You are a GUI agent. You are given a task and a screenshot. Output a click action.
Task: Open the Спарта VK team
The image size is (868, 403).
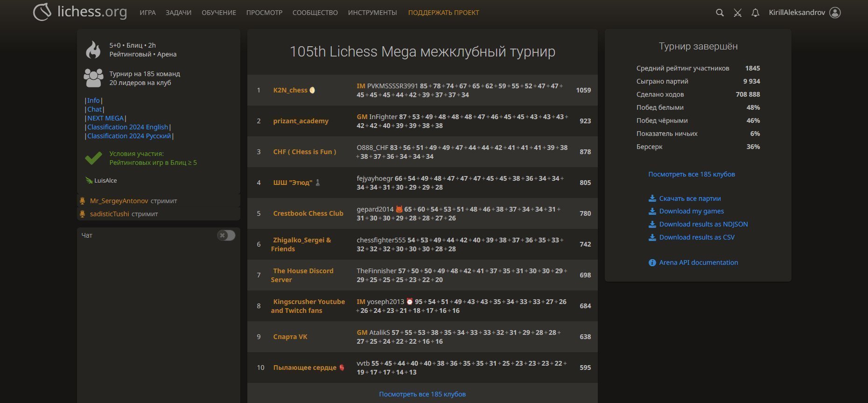[290, 337]
